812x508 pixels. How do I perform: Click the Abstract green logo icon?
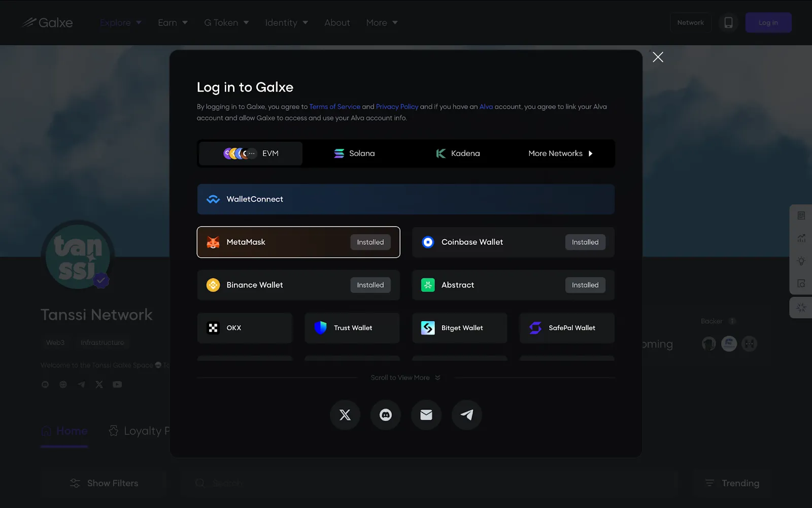[x=428, y=285]
